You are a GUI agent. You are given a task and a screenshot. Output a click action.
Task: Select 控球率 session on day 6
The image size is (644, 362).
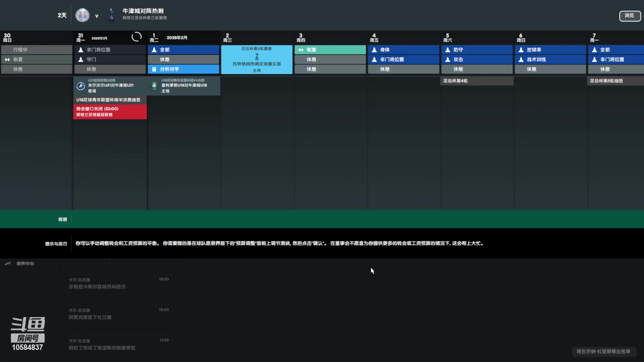(x=550, y=50)
